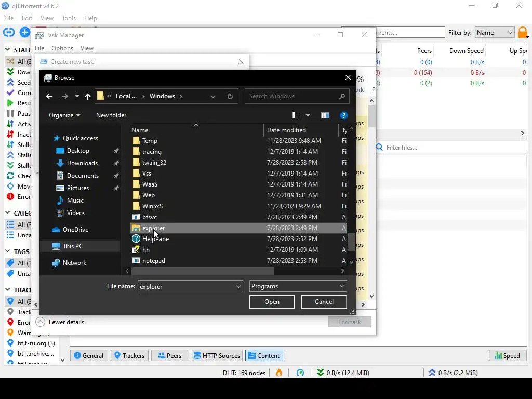Expand File name combo box
The image size is (532, 399).
[x=238, y=287]
